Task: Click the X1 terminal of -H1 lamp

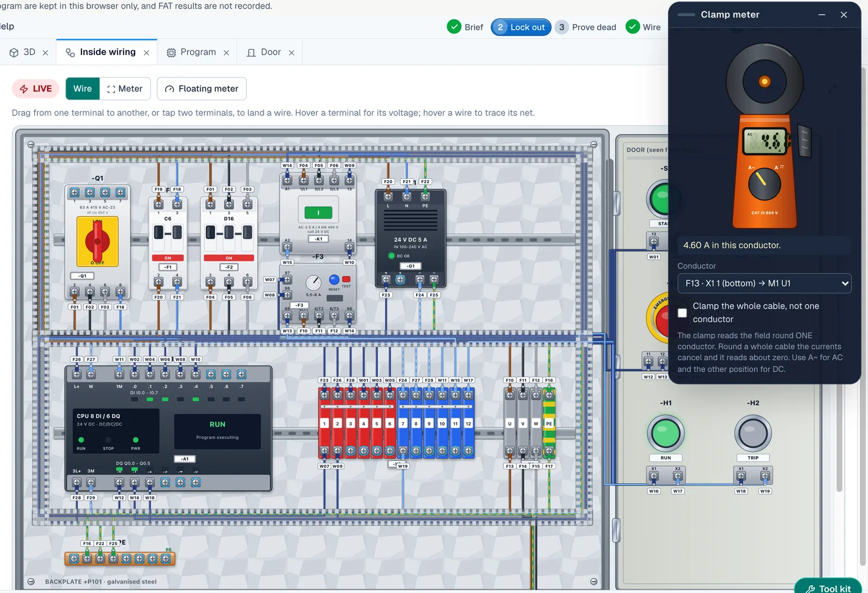Action: [x=654, y=476]
